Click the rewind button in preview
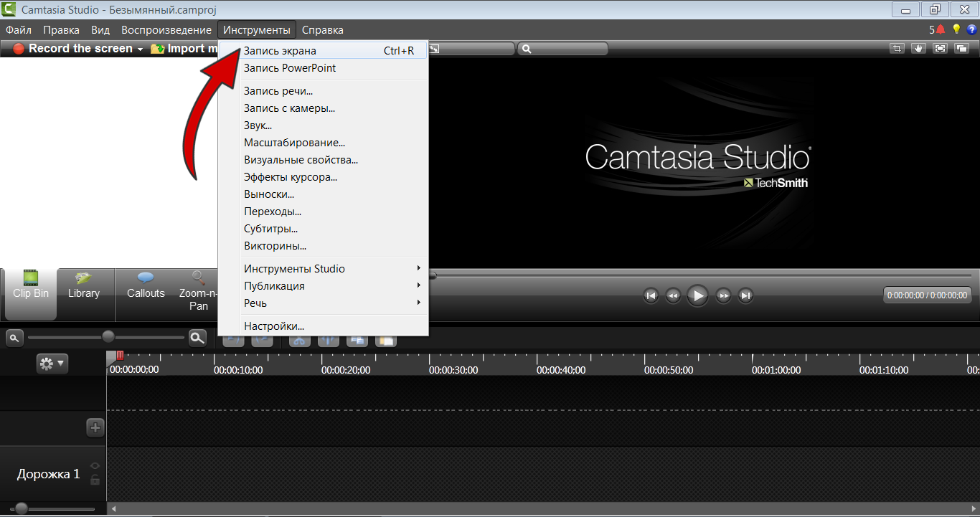 [x=673, y=295]
